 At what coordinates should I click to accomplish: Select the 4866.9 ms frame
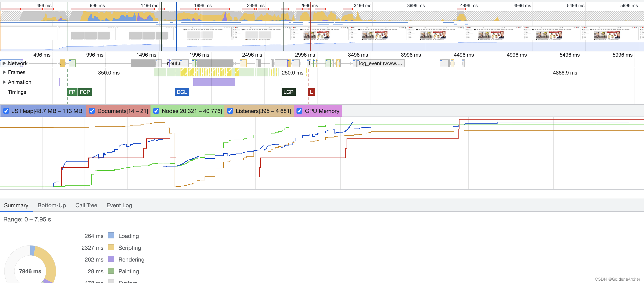(565, 73)
